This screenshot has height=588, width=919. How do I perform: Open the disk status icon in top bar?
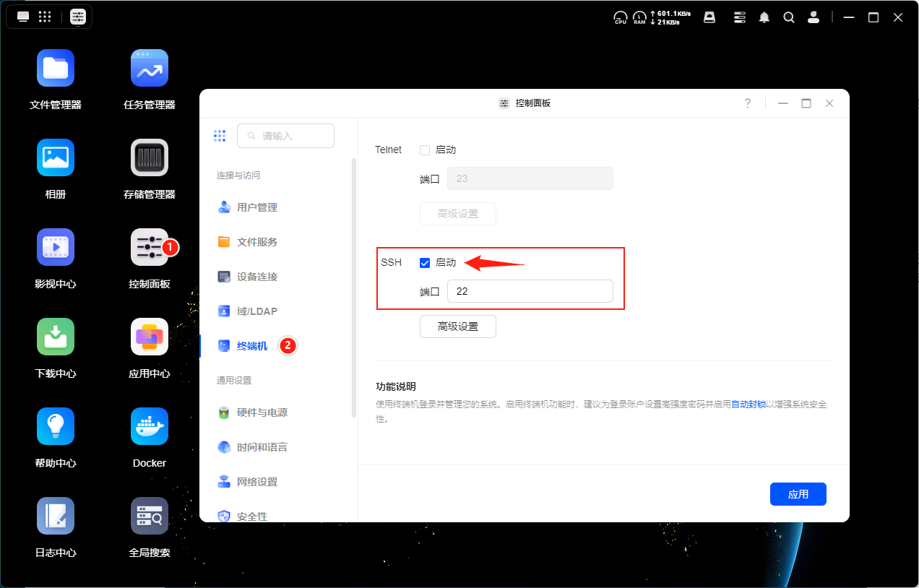coord(709,17)
